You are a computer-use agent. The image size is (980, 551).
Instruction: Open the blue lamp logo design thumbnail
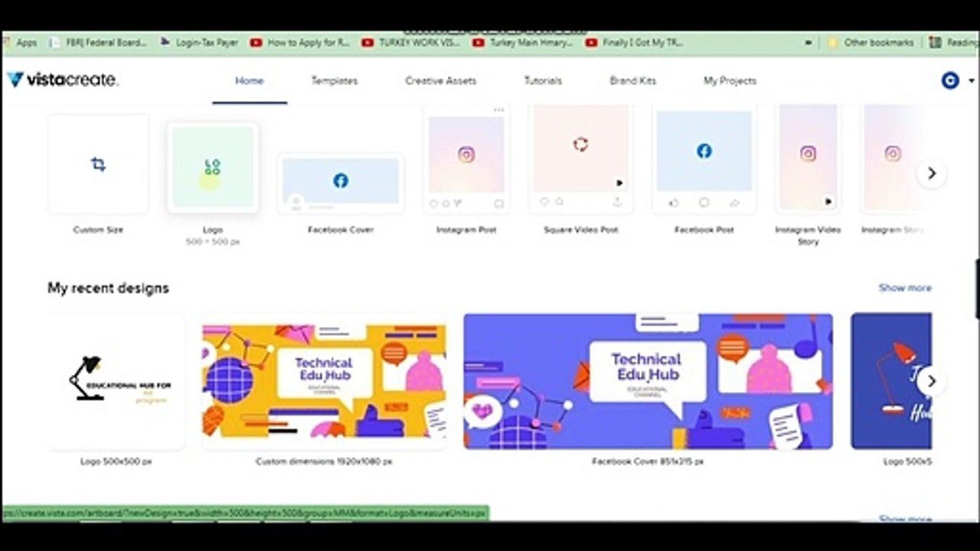(891, 381)
